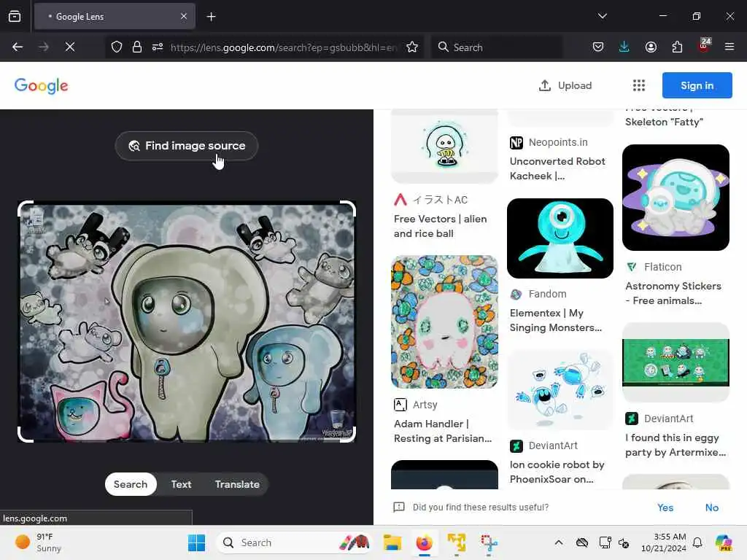747x560 pixels.
Task: Open the Adam Handler artwork thumbnail
Action: pyautogui.click(x=444, y=322)
